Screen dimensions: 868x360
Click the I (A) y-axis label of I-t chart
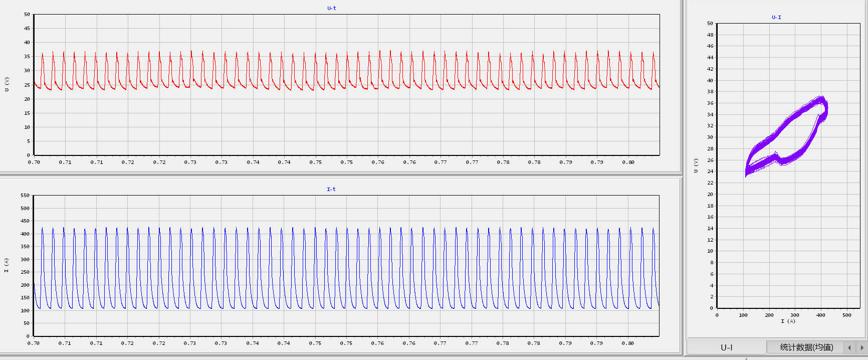[7, 265]
